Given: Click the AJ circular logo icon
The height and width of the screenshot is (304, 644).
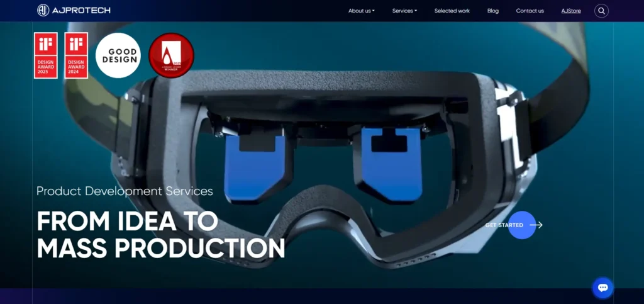Looking at the screenshot, I should 43,10.
